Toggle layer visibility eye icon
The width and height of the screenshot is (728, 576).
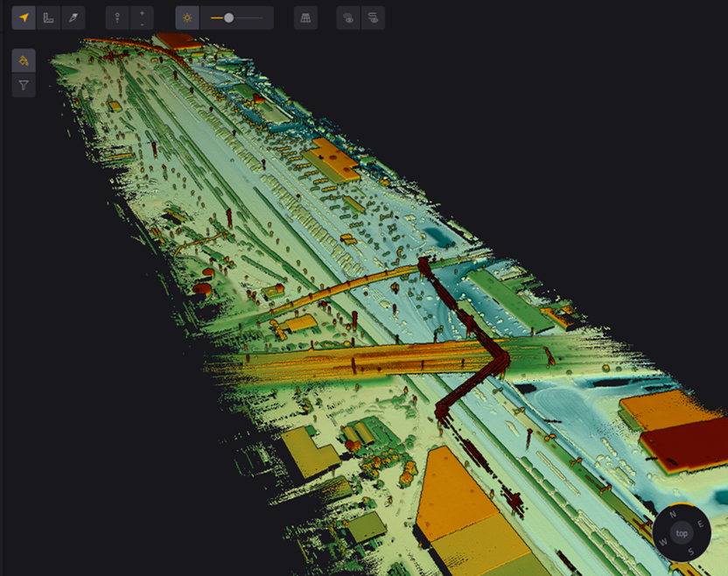point(373,18)
